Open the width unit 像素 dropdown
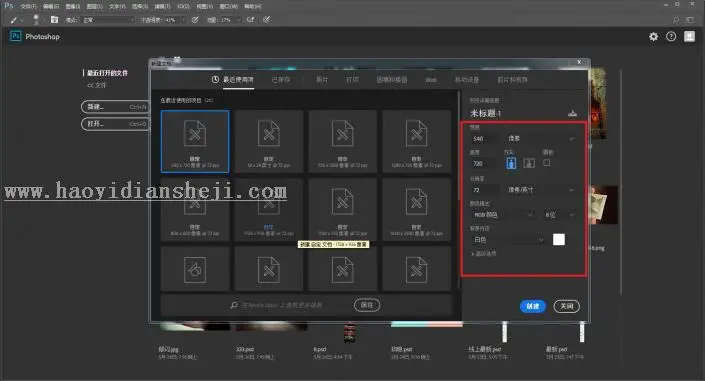Viewport: 705px width, 381px height. pos(541,139)
